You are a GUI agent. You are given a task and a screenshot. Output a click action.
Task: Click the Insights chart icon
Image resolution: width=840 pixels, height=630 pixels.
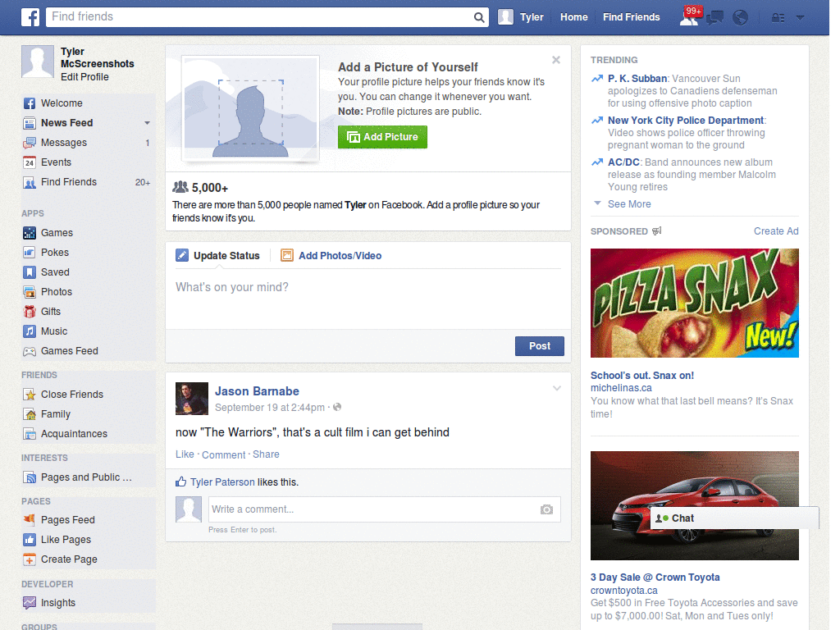click(x=30, y=603)
